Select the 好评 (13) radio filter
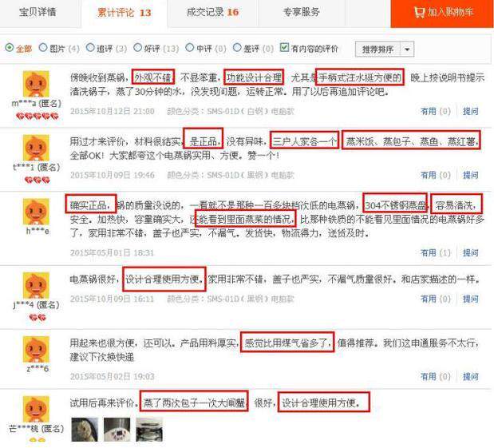Viewport: 494px width, 448px height. click(138, 48)
